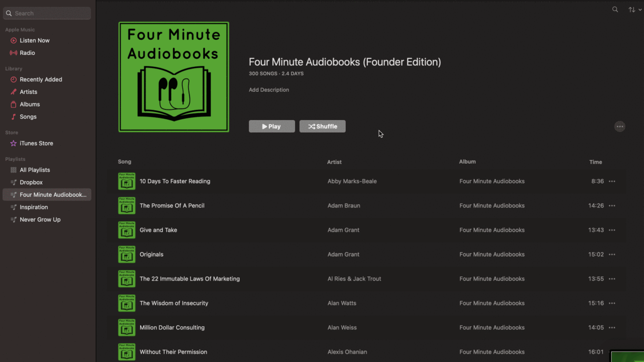Screen dimensions: 644x362
Task: Open options for 10 Days To Faster Reading
Action: [x=612, y=181]
